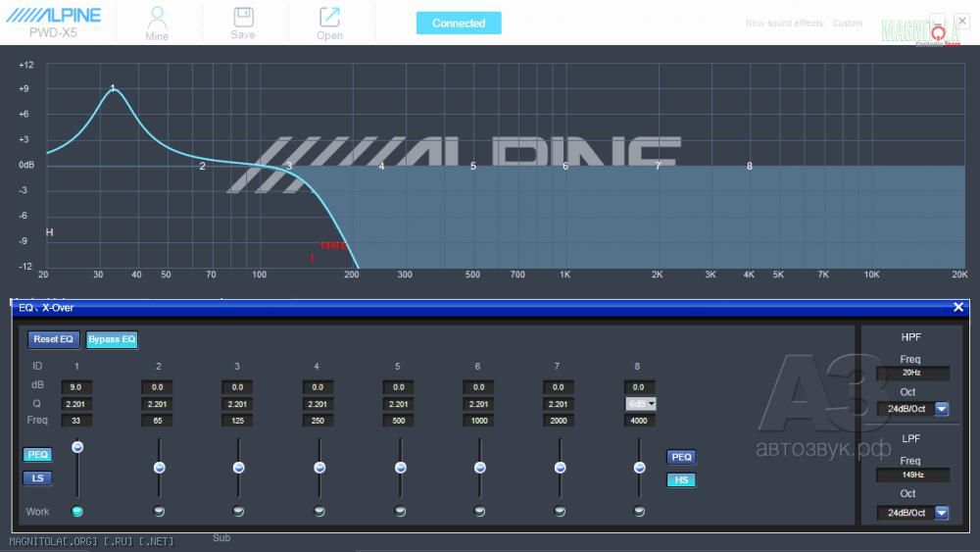The height and width of the screenshot is (552, 980).
Task: Click EQ point 2 on the graph
Action: click(202, 167)
